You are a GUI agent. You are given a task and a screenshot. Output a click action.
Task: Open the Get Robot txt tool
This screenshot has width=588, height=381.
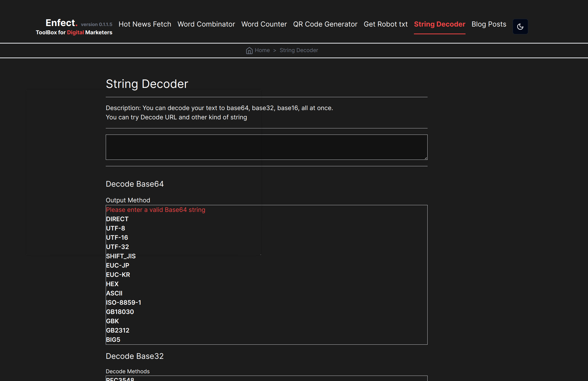(386, 24)
